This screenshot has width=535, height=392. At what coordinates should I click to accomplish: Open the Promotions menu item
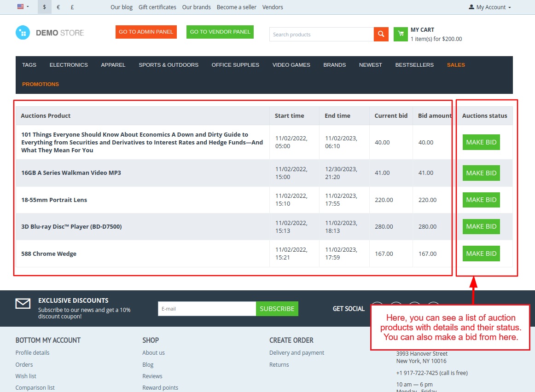point(41,84)
